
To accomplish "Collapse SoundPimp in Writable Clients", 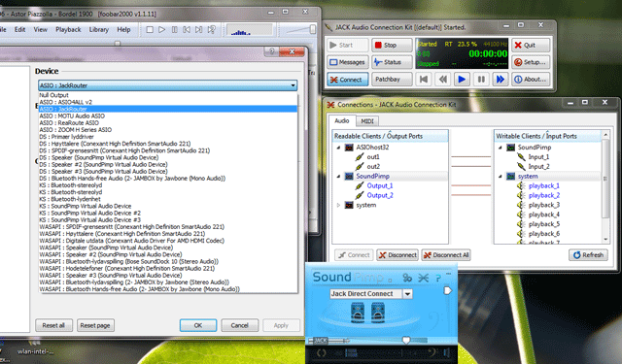I will pos(501,148).
